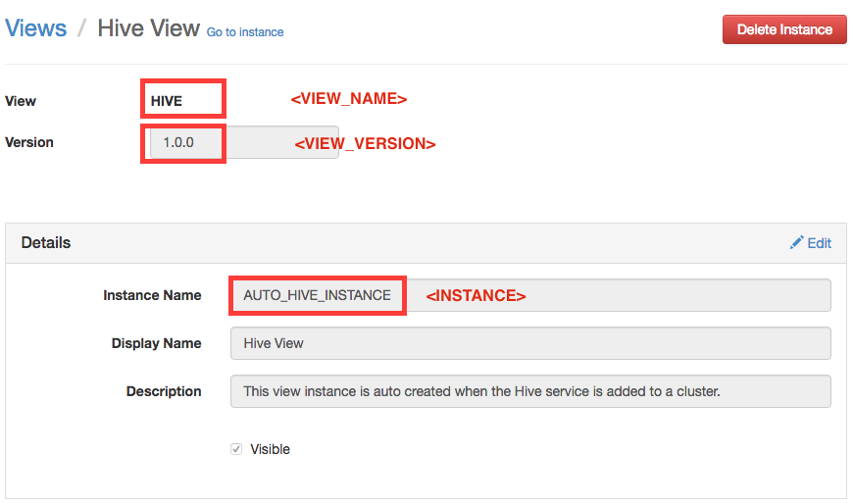Click the Instance Name label
The height and width of the screenshot is (504, 853).
point(152,295)
